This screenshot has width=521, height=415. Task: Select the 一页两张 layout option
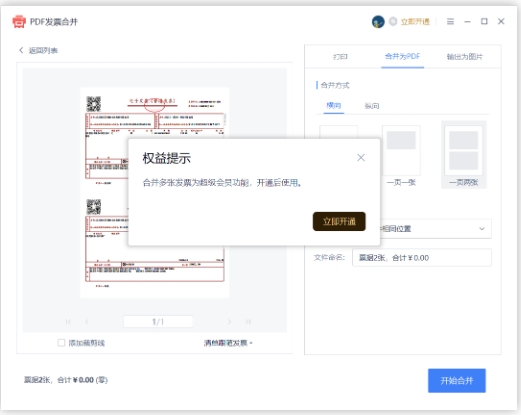464,154
